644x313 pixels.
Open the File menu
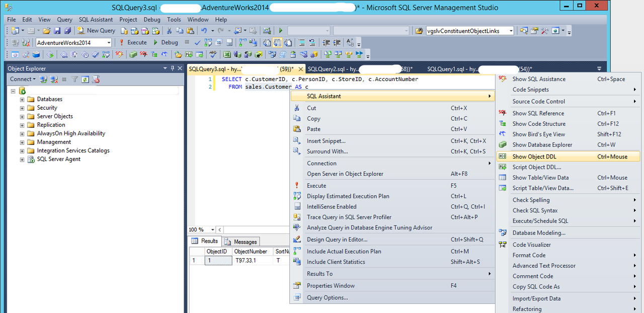11,20
